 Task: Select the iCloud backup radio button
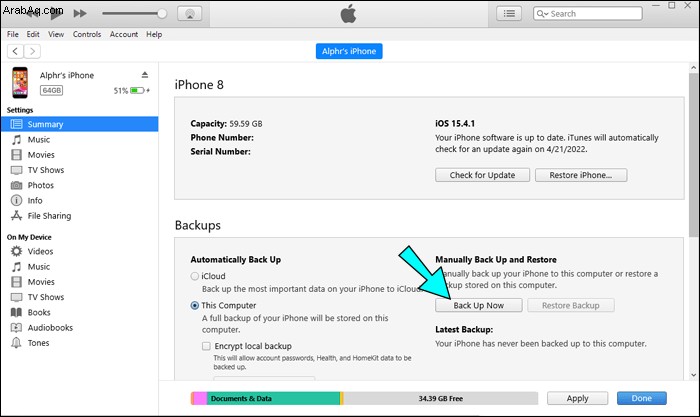point(195,276)
